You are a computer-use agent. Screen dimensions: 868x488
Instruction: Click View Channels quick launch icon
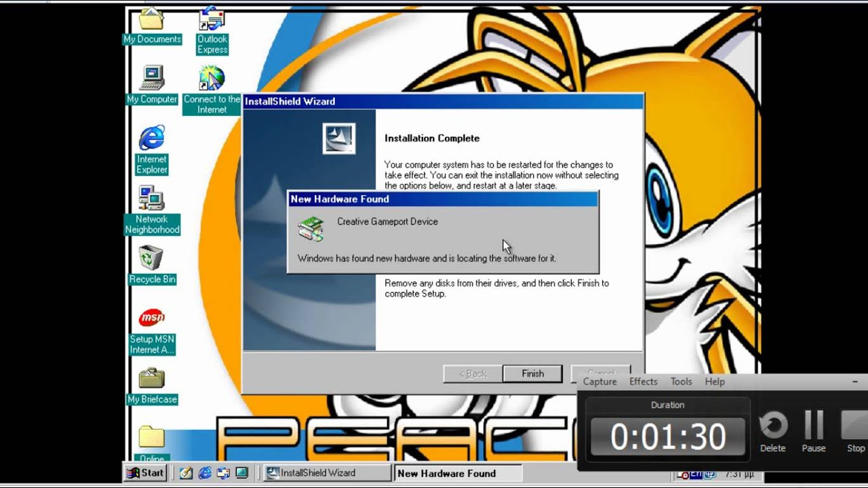pos(241,473)
